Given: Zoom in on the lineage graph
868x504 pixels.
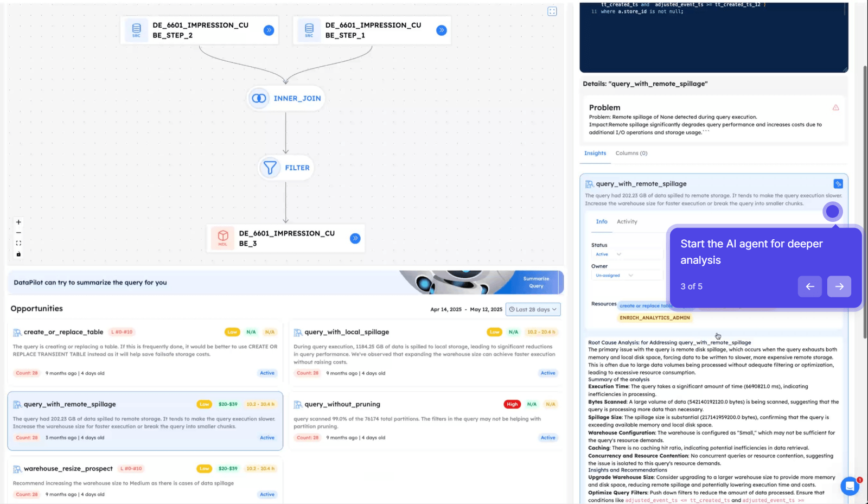Looking at the screenshot, I should pyautogui.click(x=18, y=222).
